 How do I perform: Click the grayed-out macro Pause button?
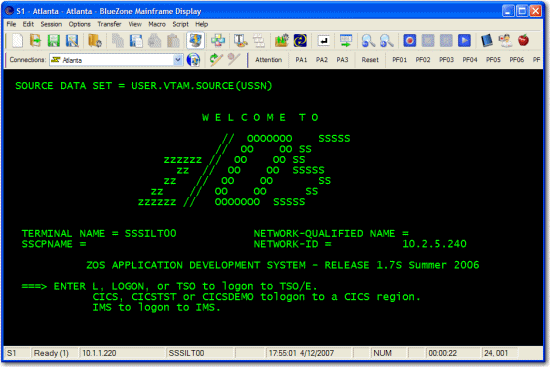tap(446, 41)
